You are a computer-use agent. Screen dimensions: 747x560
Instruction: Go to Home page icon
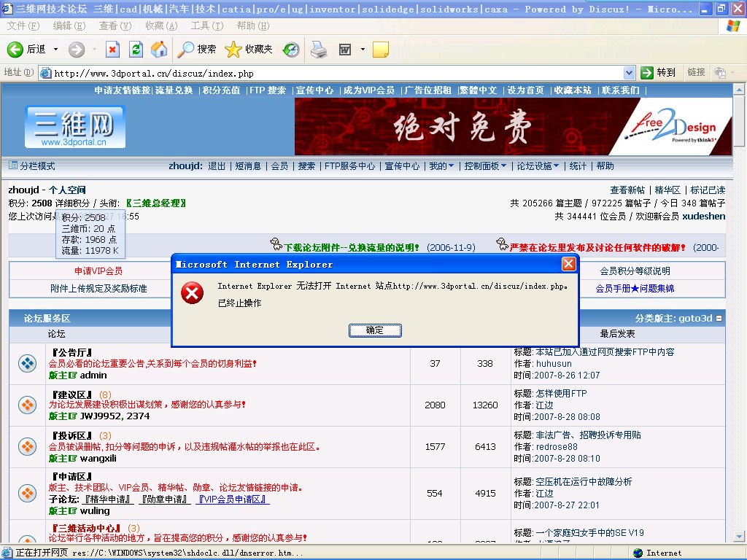pos(159,49)
